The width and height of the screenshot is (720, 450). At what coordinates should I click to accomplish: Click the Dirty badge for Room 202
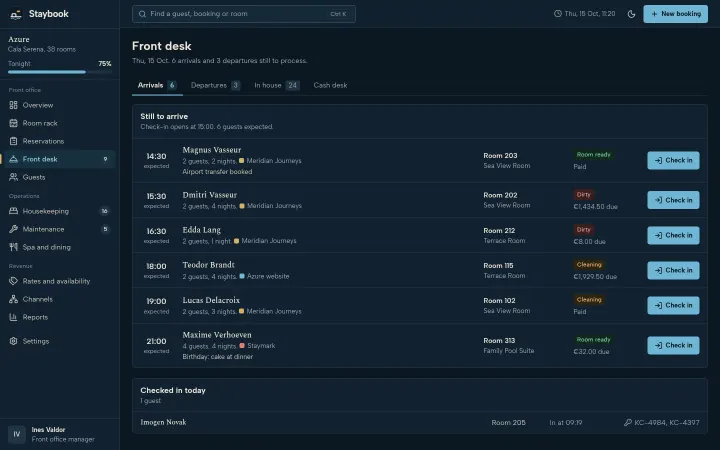coord(583,195)
